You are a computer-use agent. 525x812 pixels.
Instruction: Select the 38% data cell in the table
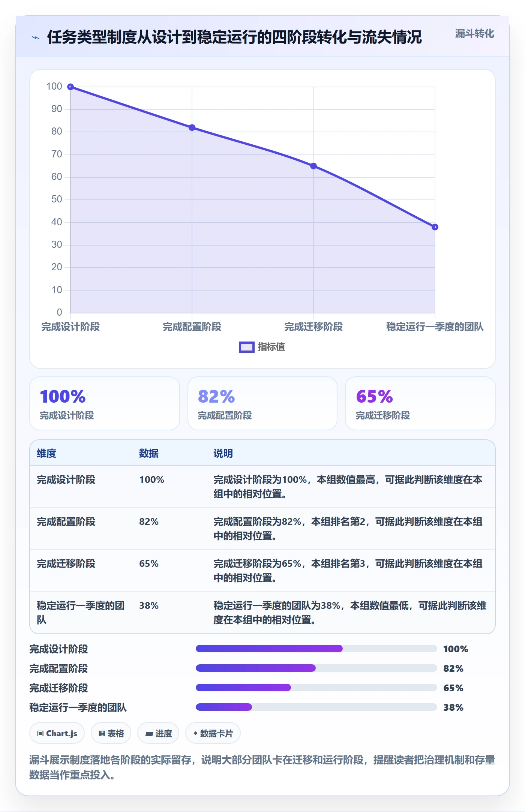click(149, 606)
